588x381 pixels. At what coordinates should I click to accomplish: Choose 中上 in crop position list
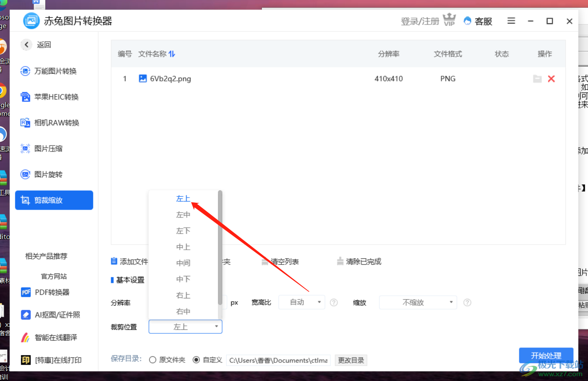pyautogui.click(x=183, y=247)
